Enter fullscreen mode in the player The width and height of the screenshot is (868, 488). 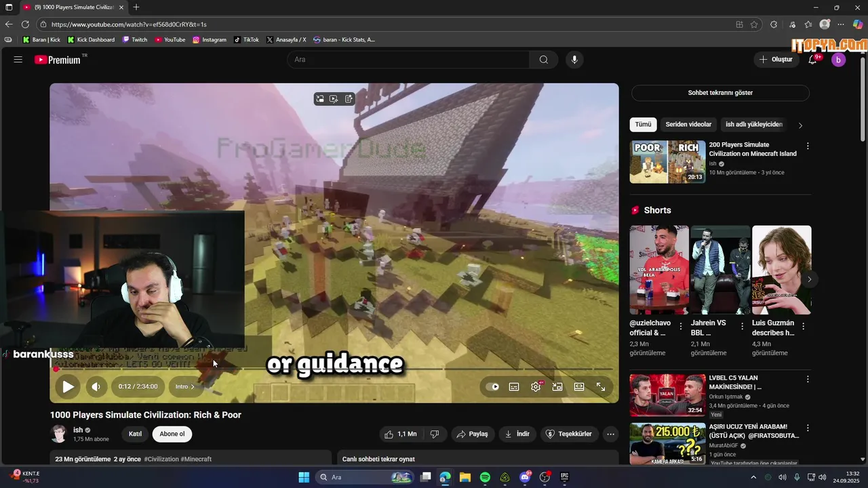pos(601,387)
